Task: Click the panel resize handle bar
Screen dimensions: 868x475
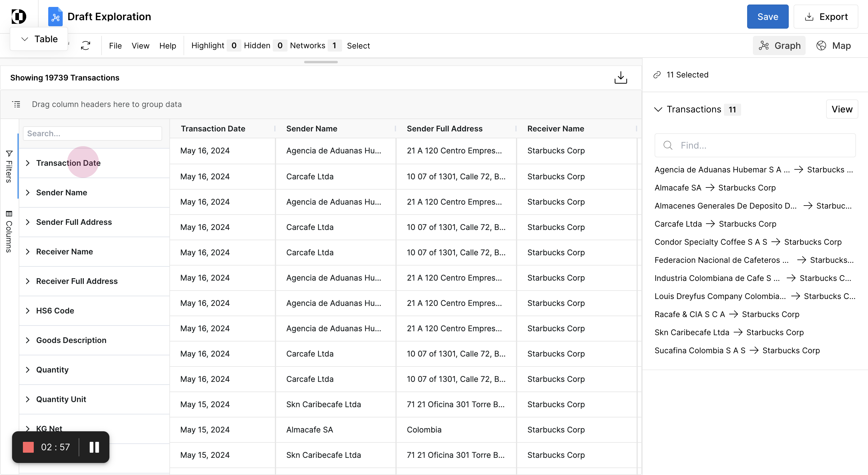Action: 320,62
